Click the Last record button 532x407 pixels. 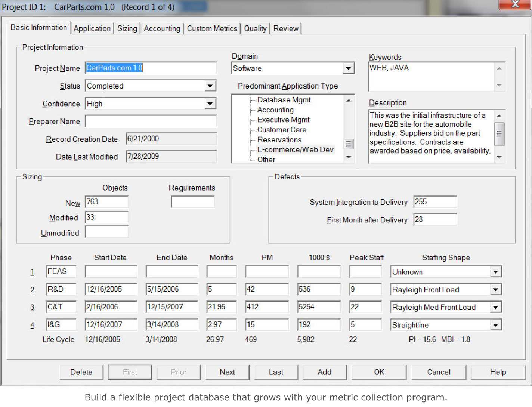tap(276, 372)
